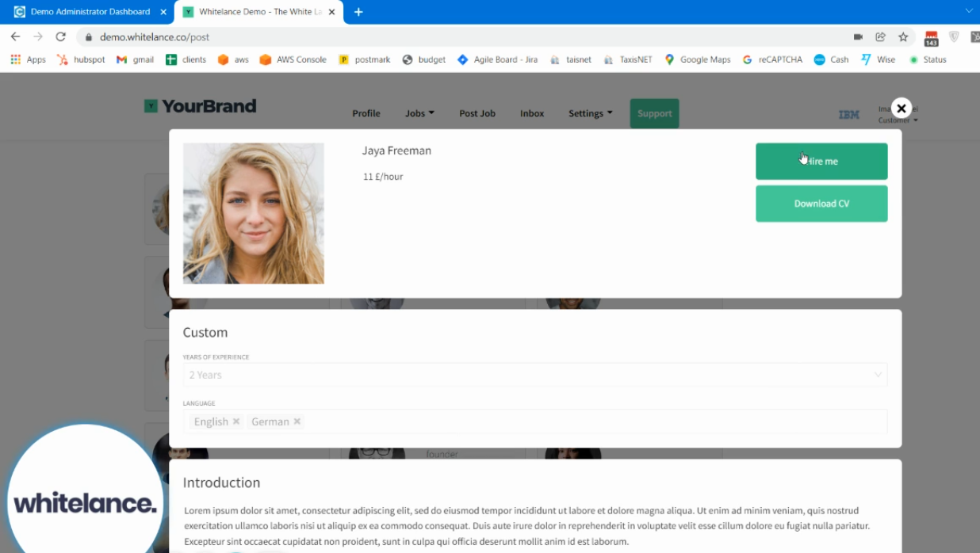Open the postmark bookmark
This screenshot has width=980, height=553.
click(365, 59)
